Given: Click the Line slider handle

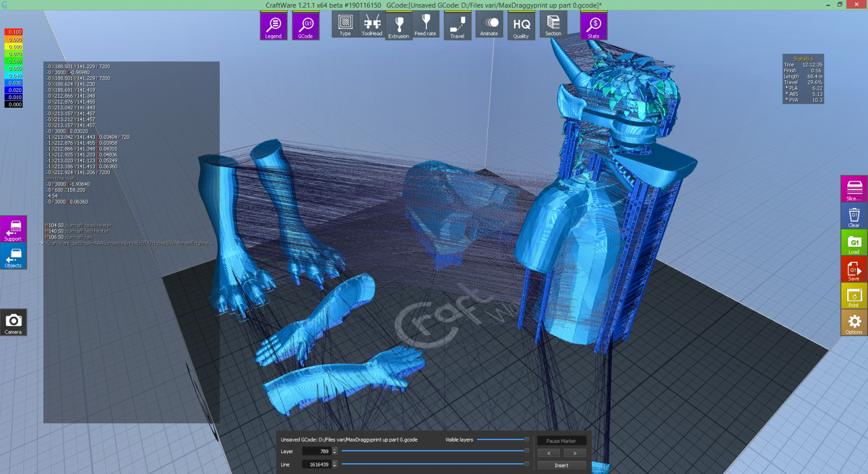Looking at the screenshot, I should (527, 464).
